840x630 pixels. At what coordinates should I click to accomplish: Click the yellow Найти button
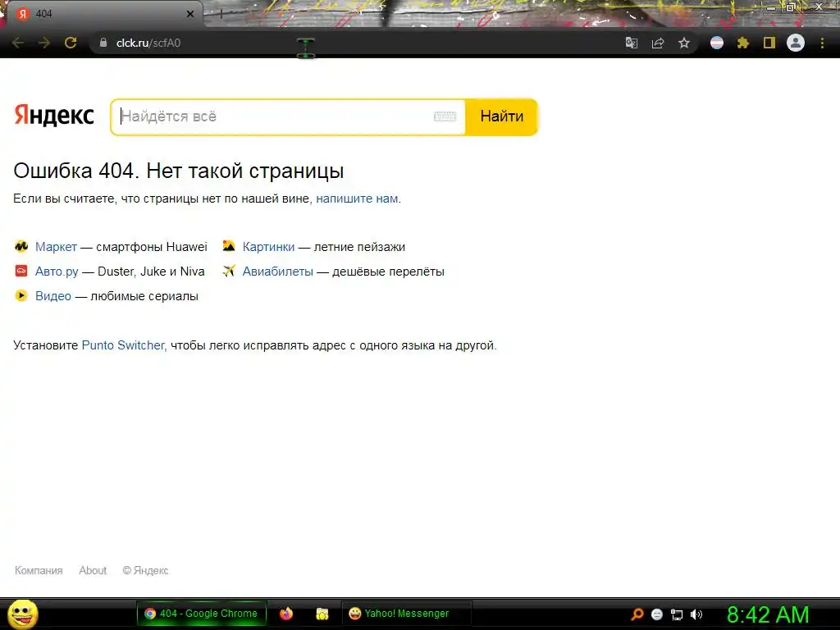501,116
